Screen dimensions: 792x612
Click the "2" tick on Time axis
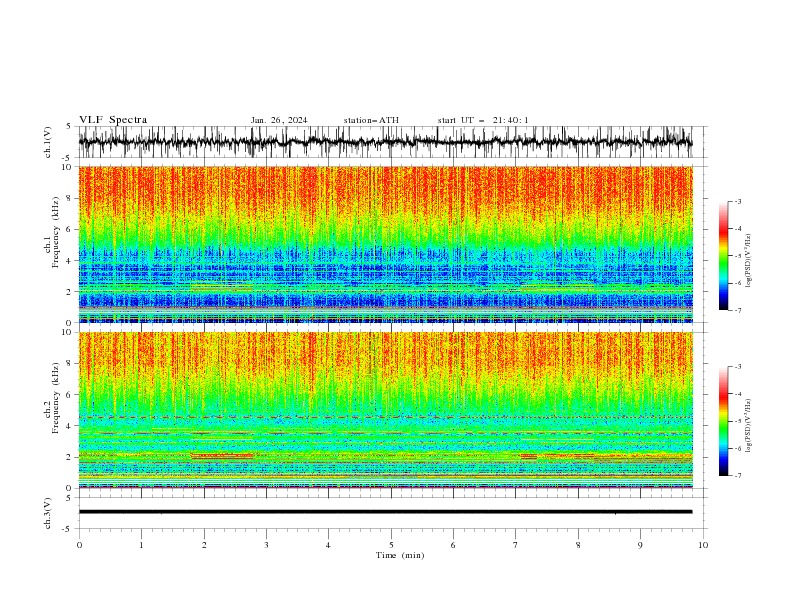coord(204,545)
